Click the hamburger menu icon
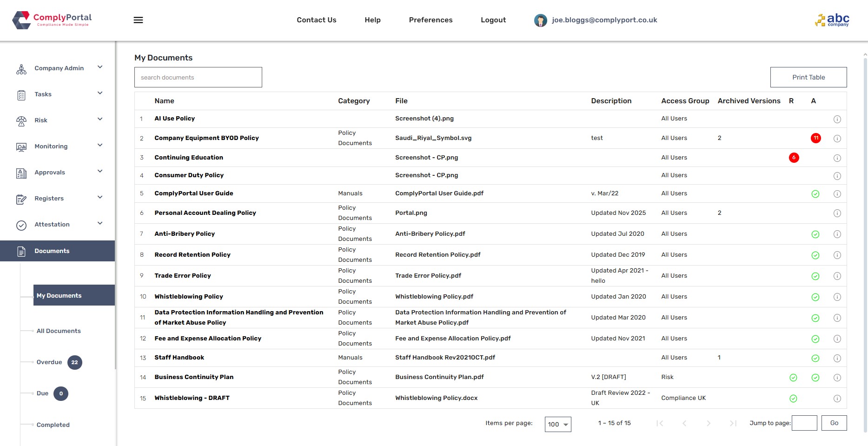The width and height of the screenshot is (868, 446). click(x=138, y=20)
